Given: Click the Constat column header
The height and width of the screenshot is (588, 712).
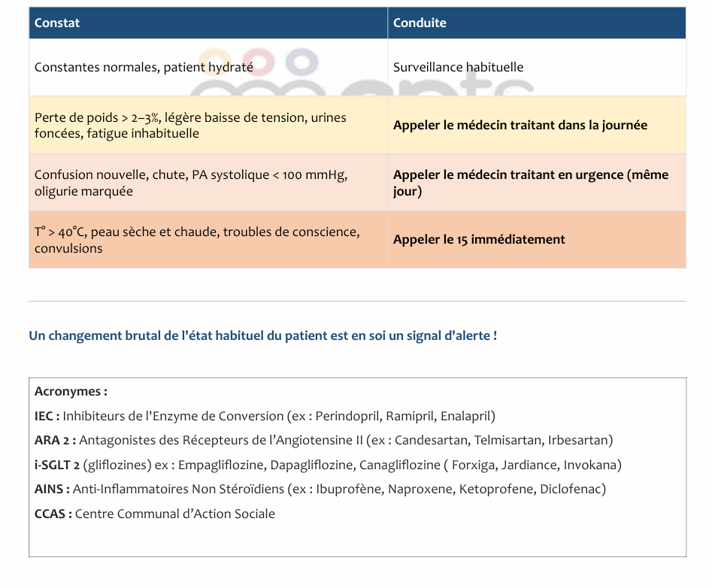Looking at the screenshot, I should pos(208,23).
